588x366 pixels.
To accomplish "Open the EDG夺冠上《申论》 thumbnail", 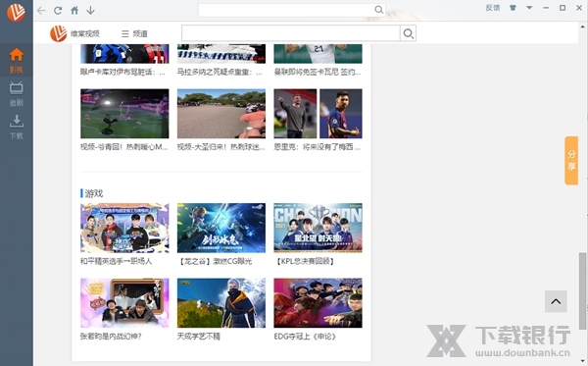I will 318,303.
